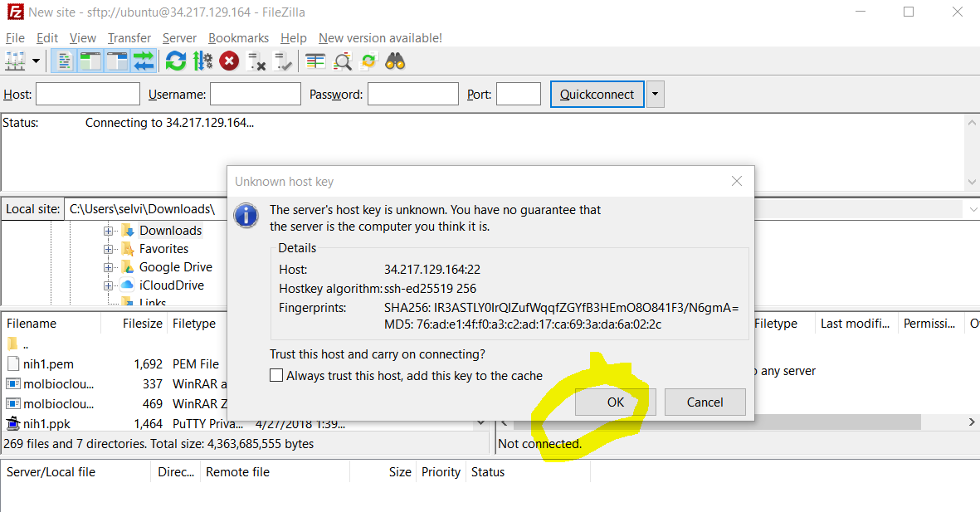Toggle remote directory tree icon
Image resolution: width=980 pixels, height=512 pixels.
click(x=117, y=61)
